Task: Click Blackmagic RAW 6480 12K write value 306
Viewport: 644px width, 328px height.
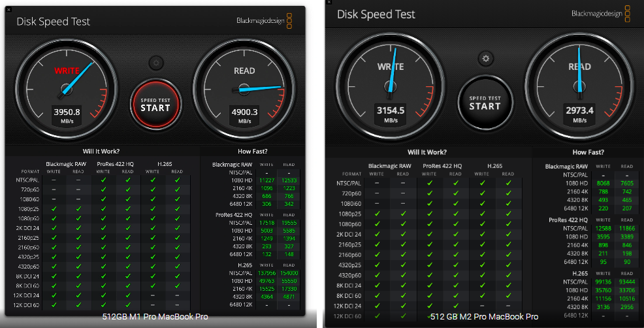Action: (x=266, y=204)
